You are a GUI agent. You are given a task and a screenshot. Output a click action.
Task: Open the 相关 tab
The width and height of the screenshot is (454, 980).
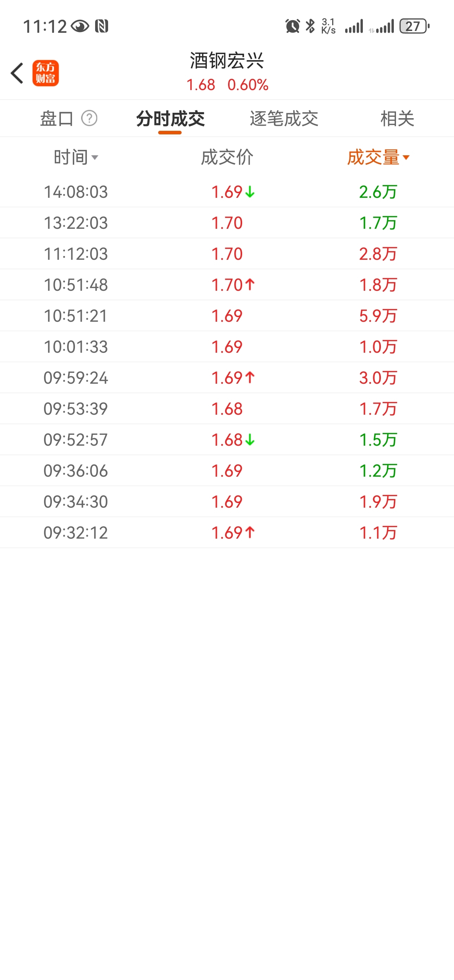pos(397,118)
